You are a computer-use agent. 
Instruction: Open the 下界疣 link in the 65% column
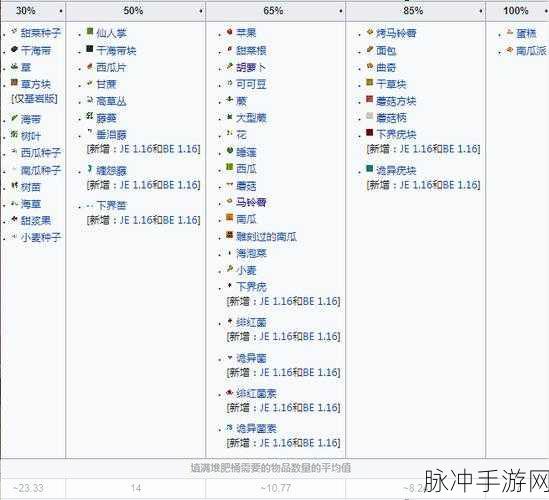click(251, 287)
